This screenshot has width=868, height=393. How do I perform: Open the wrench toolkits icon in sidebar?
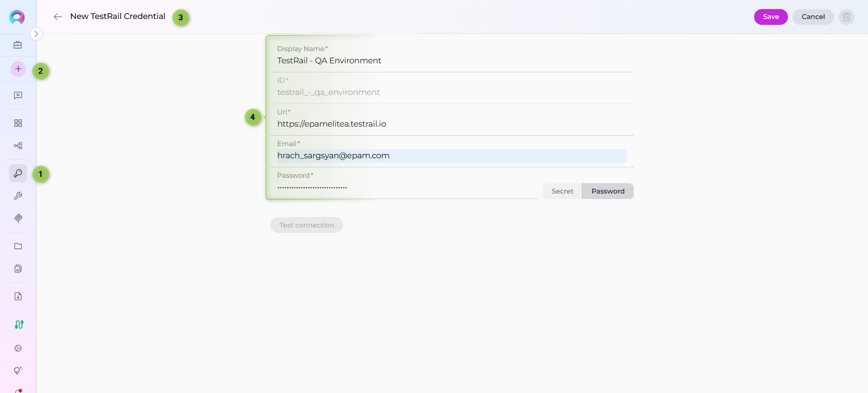point(18,196)
